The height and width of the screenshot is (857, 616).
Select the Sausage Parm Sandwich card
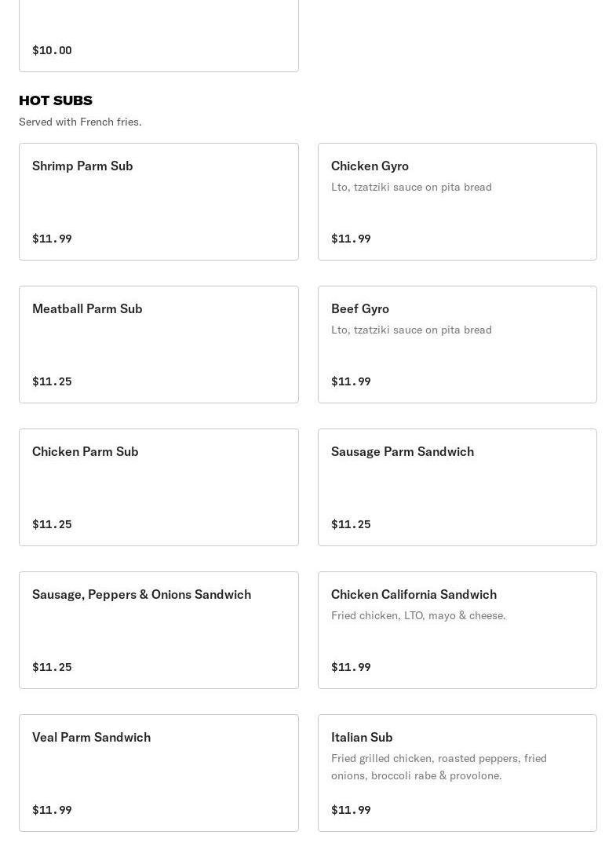[457, 487]
